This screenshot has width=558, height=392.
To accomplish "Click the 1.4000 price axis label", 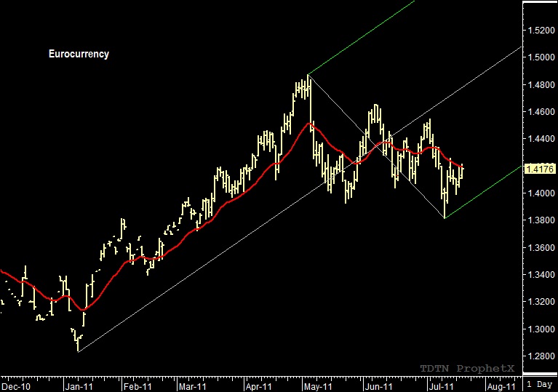I will [x=541, y=193].
